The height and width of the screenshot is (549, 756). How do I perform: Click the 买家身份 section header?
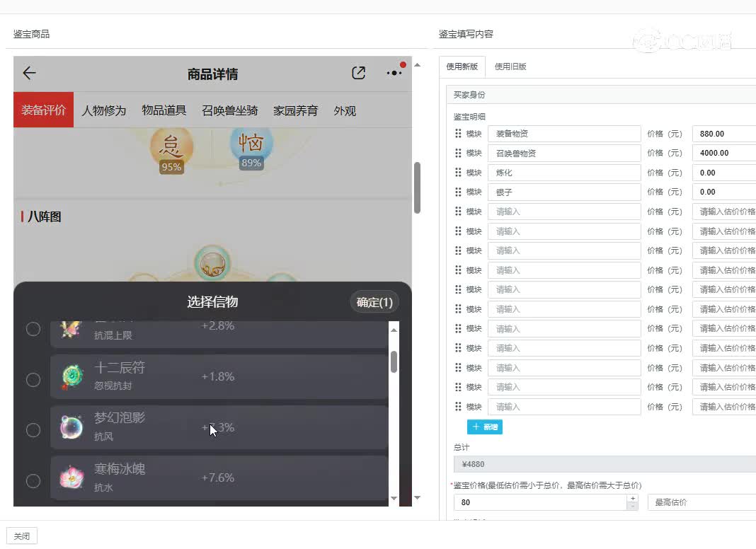tap(601, 95)
